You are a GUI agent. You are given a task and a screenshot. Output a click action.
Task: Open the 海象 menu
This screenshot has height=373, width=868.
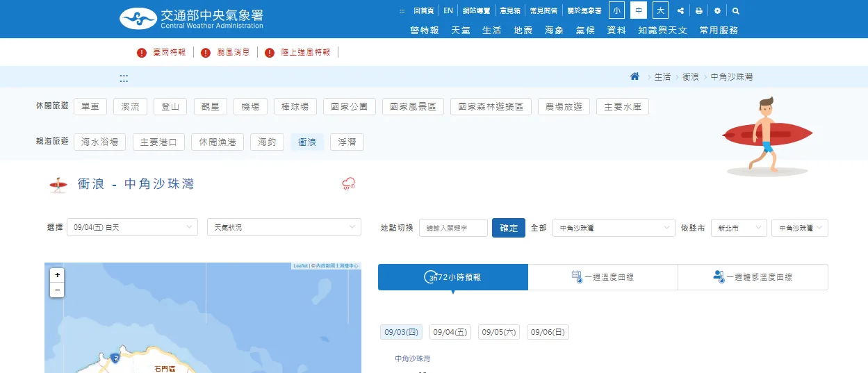554,31
